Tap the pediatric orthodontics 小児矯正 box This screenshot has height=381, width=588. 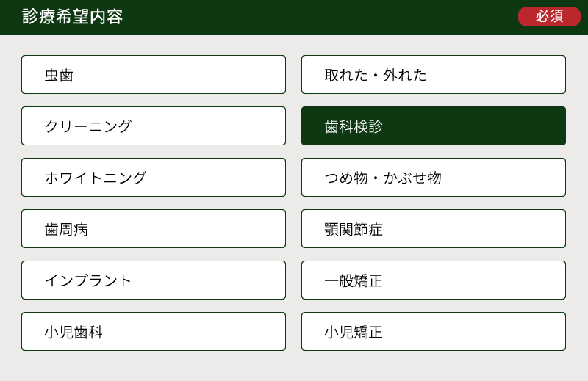[x=433, y=332]
